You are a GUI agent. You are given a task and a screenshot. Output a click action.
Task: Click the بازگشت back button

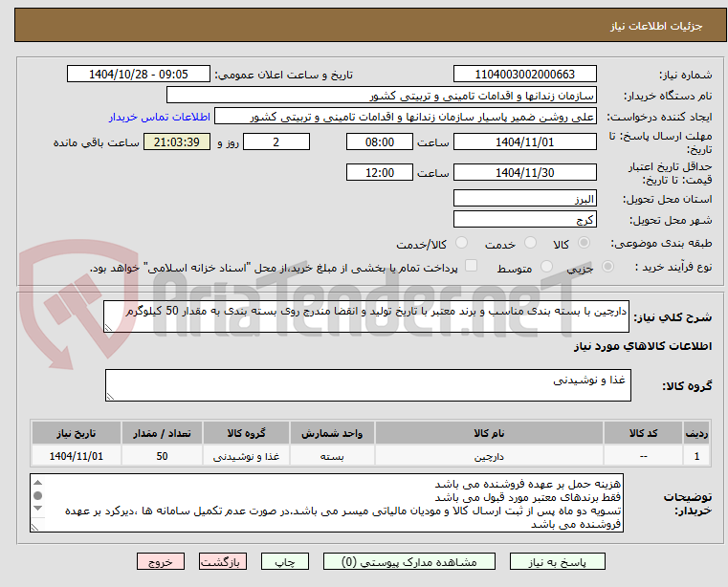[x=222, y=561]
